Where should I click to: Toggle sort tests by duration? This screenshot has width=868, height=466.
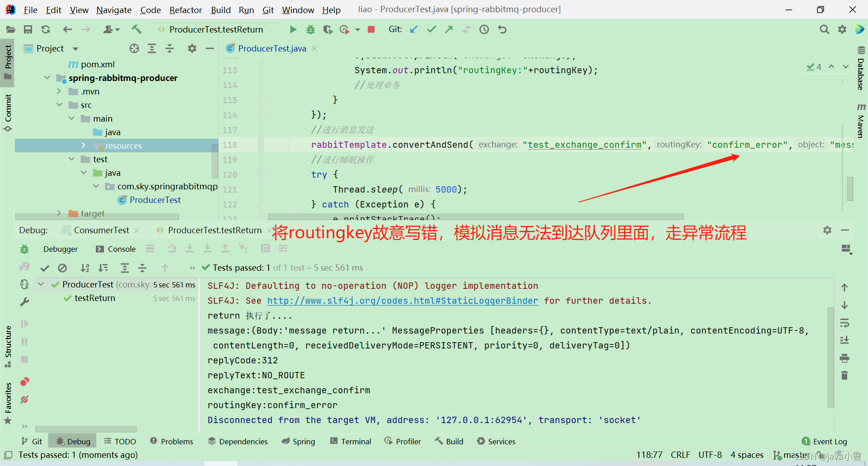tap(103, 268)
